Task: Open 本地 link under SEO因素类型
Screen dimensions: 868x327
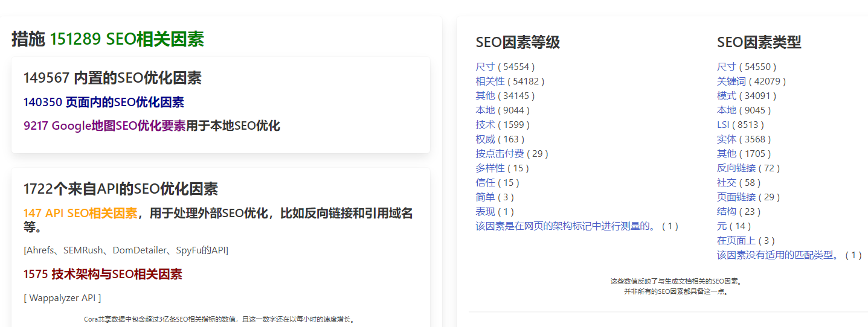Action: pos(727,110)
